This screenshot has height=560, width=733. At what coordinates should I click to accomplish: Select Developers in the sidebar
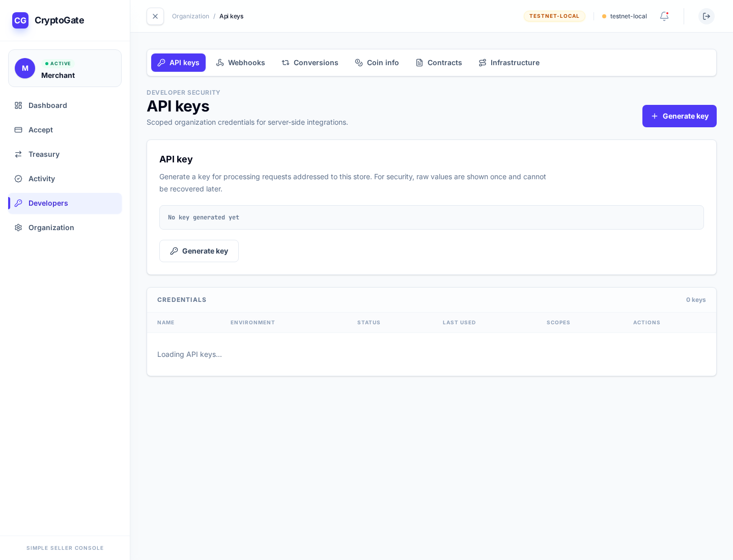pos(65,203)
